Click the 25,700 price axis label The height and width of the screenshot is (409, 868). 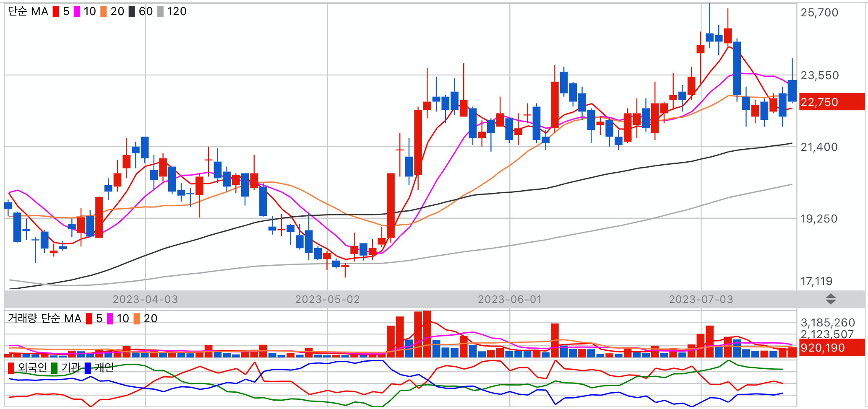point(819,13)
